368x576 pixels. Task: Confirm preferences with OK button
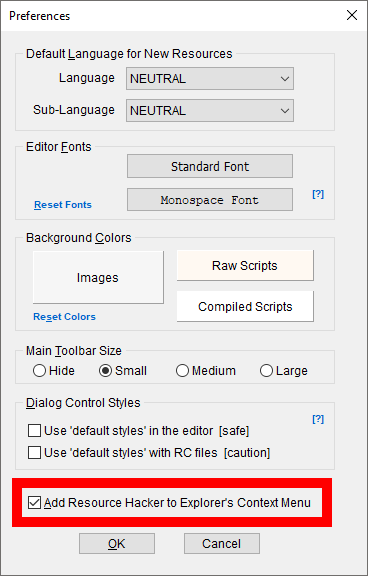pyautogui.click(x=117, y=544)
